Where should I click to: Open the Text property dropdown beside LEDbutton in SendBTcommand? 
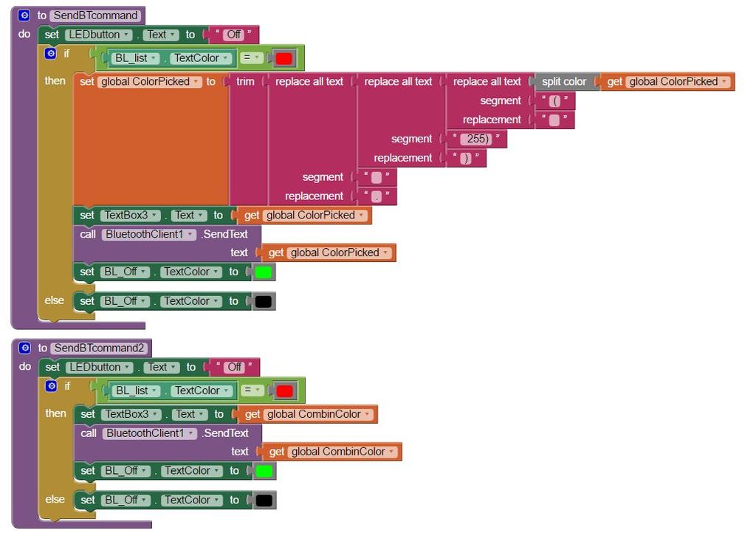[160, 35]
